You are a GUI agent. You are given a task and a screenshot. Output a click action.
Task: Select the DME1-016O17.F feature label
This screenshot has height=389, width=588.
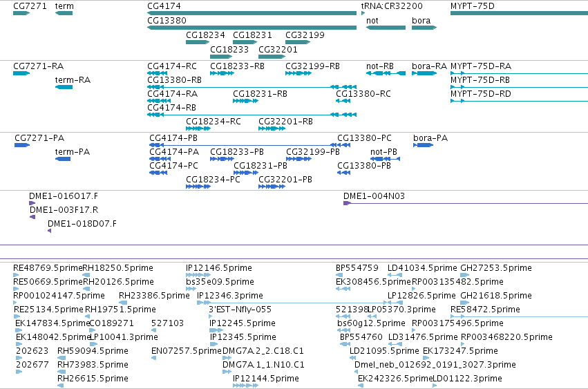(x=64, y=196)
